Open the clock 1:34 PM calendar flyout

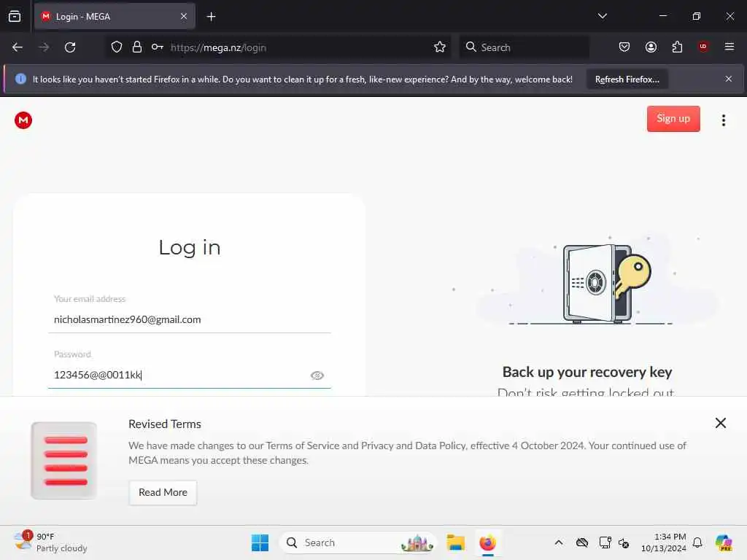point(664,542)
